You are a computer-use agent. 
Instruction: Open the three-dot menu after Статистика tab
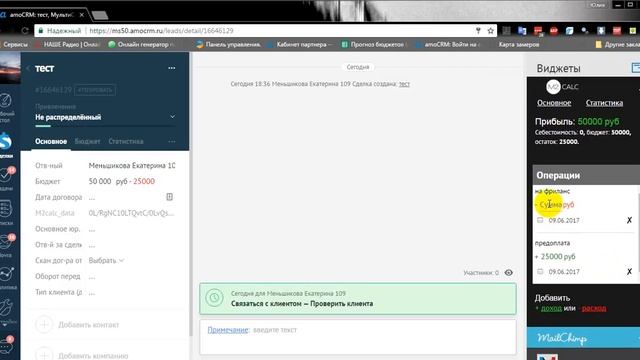[172, 141]
